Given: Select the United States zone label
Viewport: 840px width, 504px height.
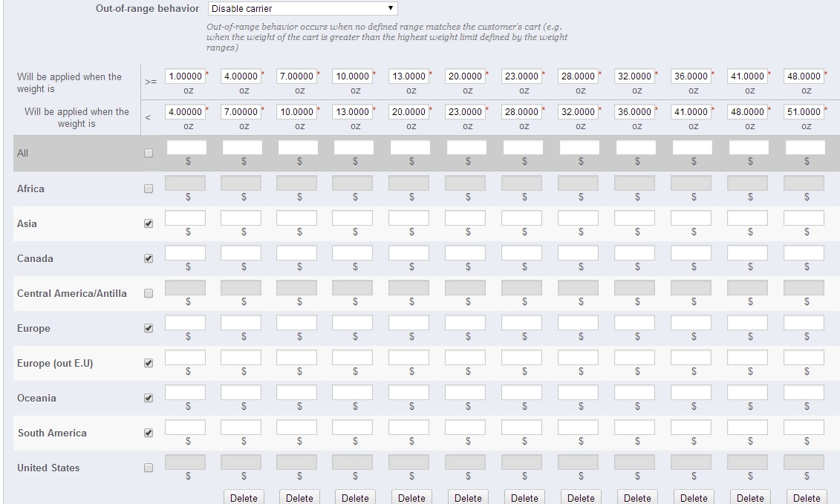Looking at the screenshot, I should click(x=48, y=468).
